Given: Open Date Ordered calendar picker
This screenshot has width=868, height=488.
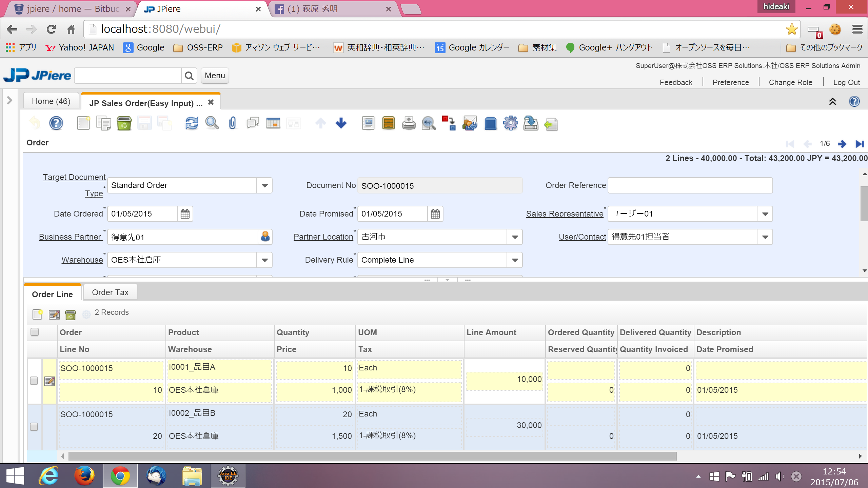Looking at the screenshot, I should pos(185,214).
